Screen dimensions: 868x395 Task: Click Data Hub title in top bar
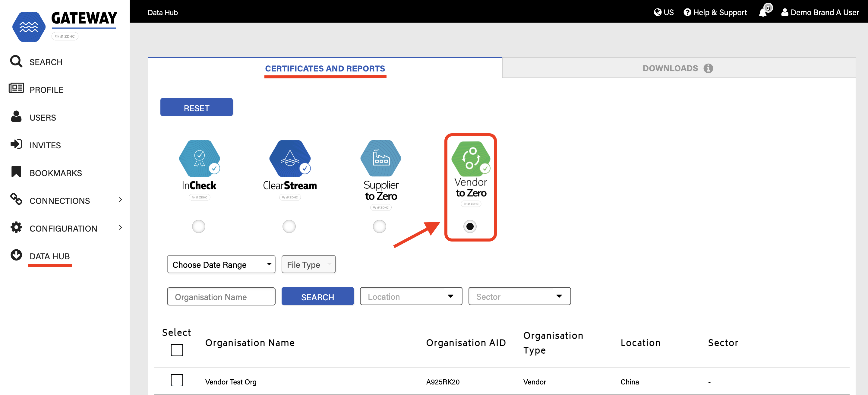[163, 12]
